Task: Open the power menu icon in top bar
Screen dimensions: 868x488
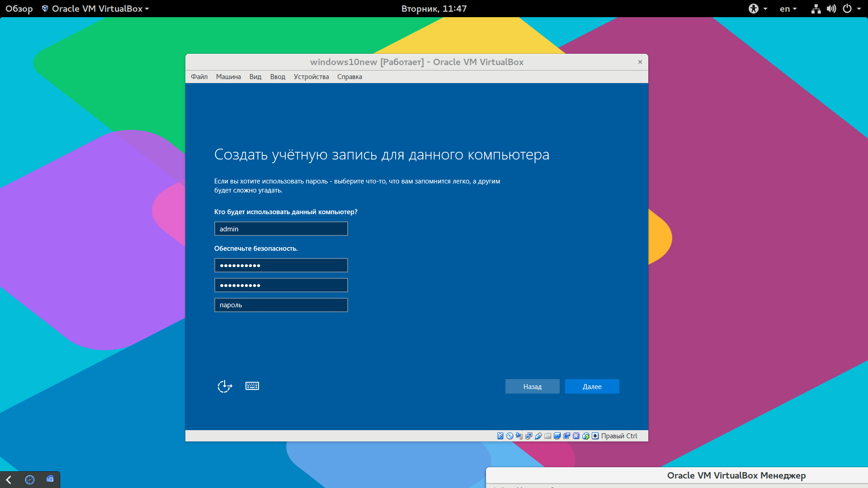Action: pos(847,9)
